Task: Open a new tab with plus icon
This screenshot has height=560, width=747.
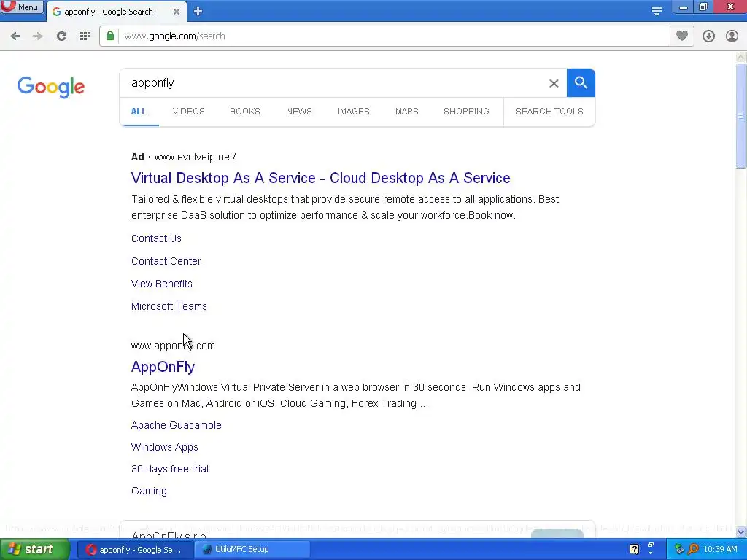Action: click(198, 12)
